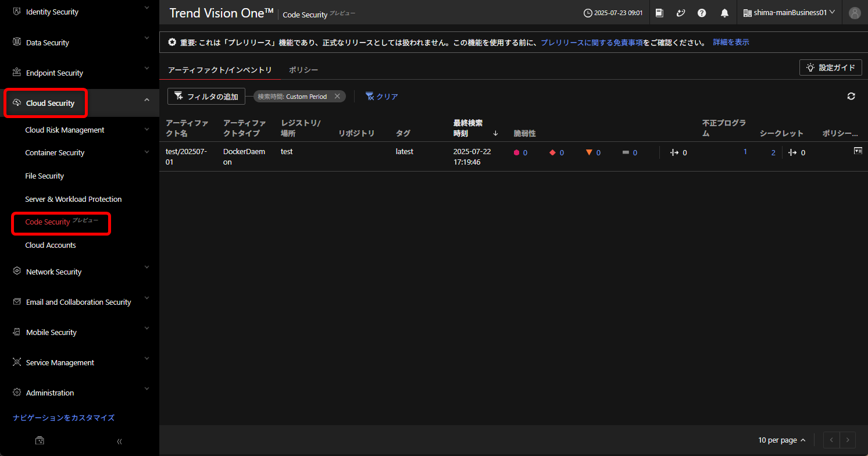Expand the Container Security submenu
868x456 pixels.
pyautogui.click(x=147, y=152)
